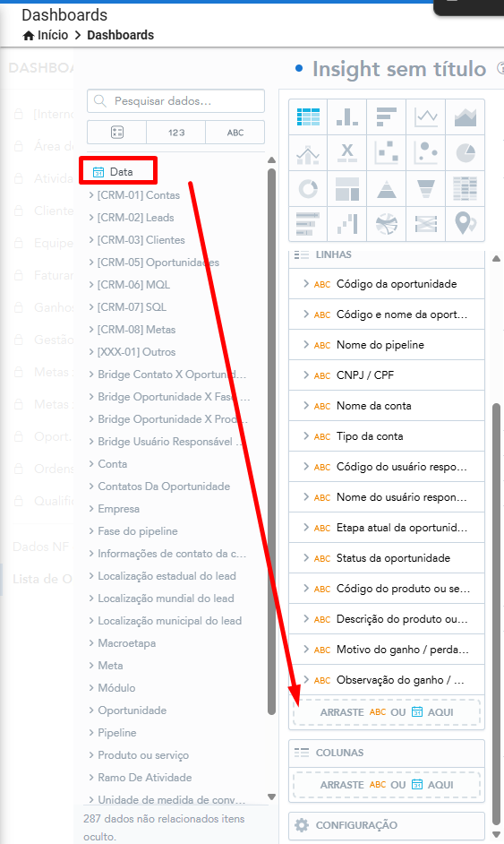Select the Combo chart visualization
Viewport: 504px width, 844px height.
pyautogui.click(x=308, y=153)
